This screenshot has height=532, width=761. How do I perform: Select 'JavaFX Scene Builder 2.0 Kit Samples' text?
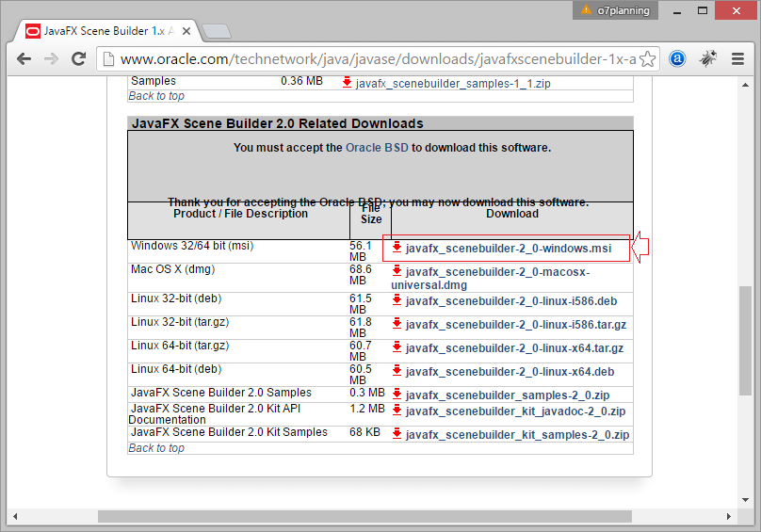[x=229, y=432]
